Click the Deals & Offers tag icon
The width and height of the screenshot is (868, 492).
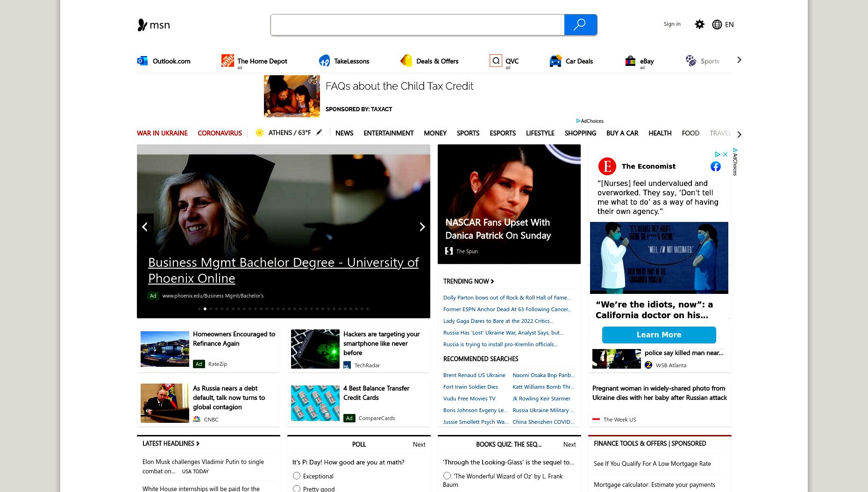click(x=406, y=61)
